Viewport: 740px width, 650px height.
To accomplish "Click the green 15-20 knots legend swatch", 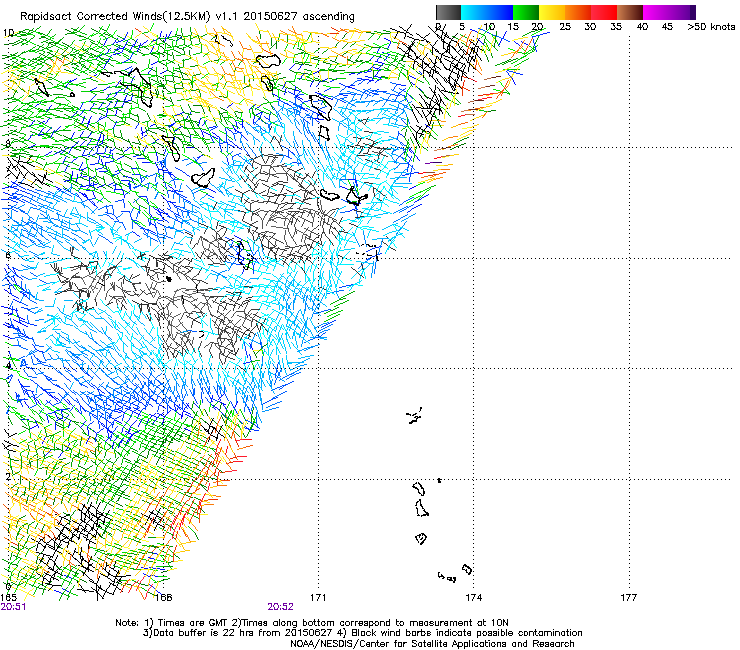I will [x=526, y=12].
